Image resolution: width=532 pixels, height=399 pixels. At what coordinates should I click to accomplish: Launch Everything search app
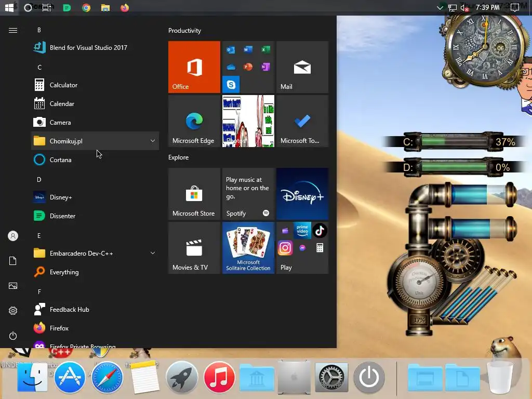(x=95, y=272)
